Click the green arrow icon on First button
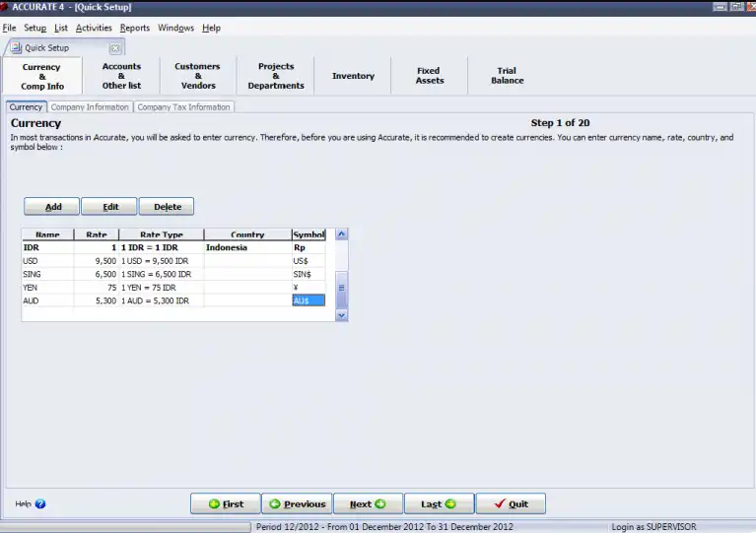The height and width of the screenshot is (533, 756). pyautogui.click(x=214, y=503)
